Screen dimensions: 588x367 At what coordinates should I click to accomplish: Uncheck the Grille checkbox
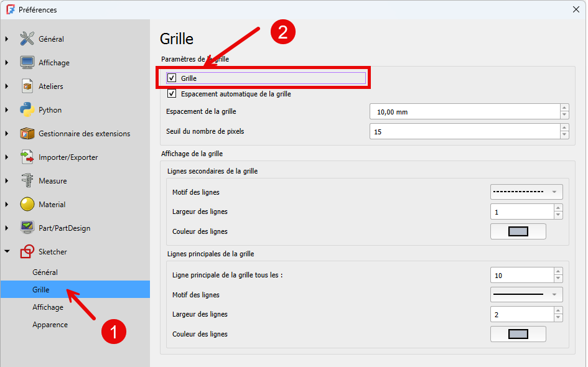[172, 78]
